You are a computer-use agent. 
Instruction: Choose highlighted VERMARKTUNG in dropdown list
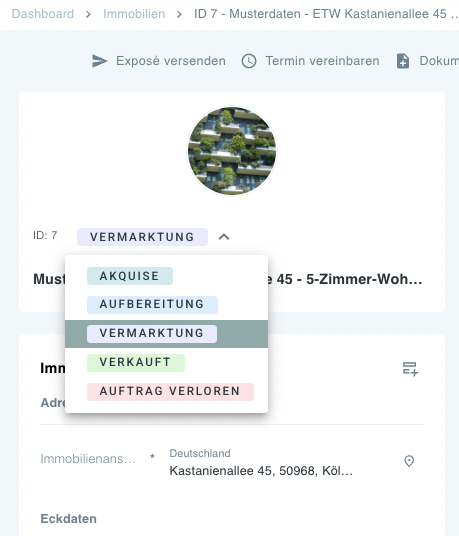[166, 334]
